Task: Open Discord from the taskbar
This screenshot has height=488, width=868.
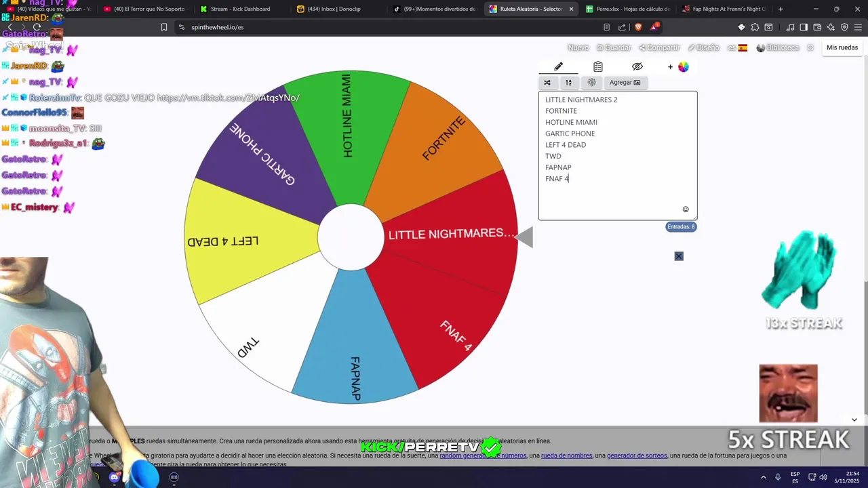Action: coord(115,477)
